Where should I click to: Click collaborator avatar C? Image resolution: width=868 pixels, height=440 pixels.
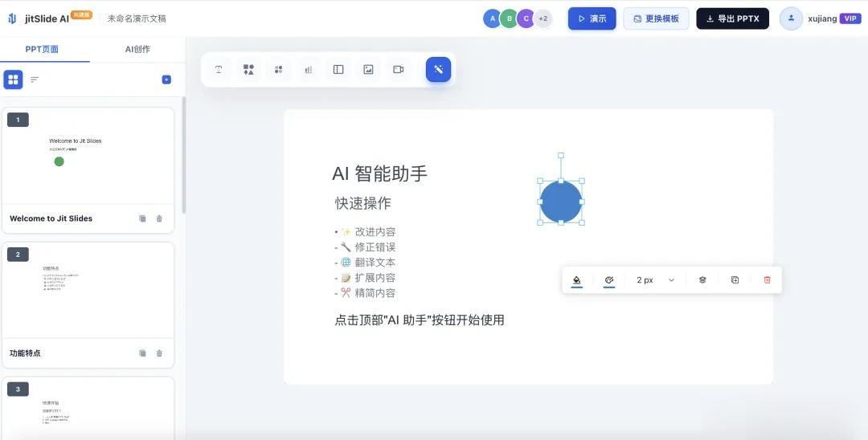point(526,18)
